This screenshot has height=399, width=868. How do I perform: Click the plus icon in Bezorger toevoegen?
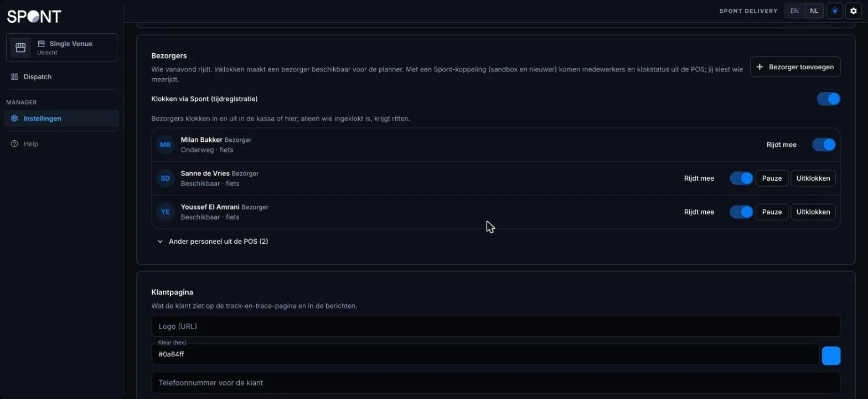(759, 66)
